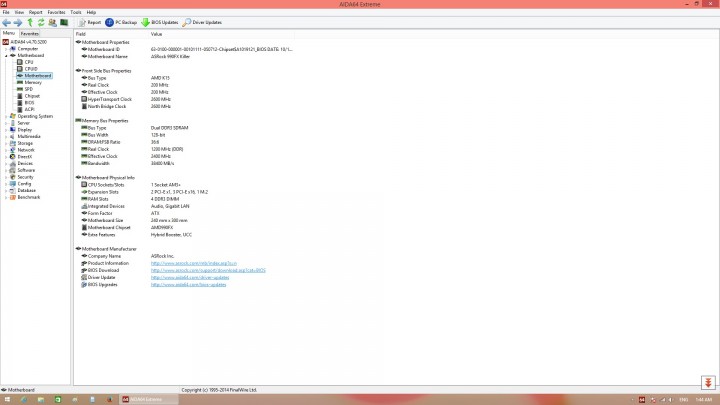Select the ACPI item in the tree
The height and width of the screenshot is (405, 720).
29,109
